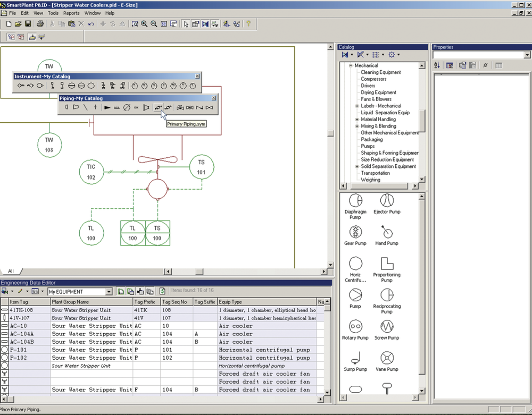The height and width of the screenshot is (415, 532).
Task: Fit the drawing with the Fit icon
Action: [x=163, y=24]
